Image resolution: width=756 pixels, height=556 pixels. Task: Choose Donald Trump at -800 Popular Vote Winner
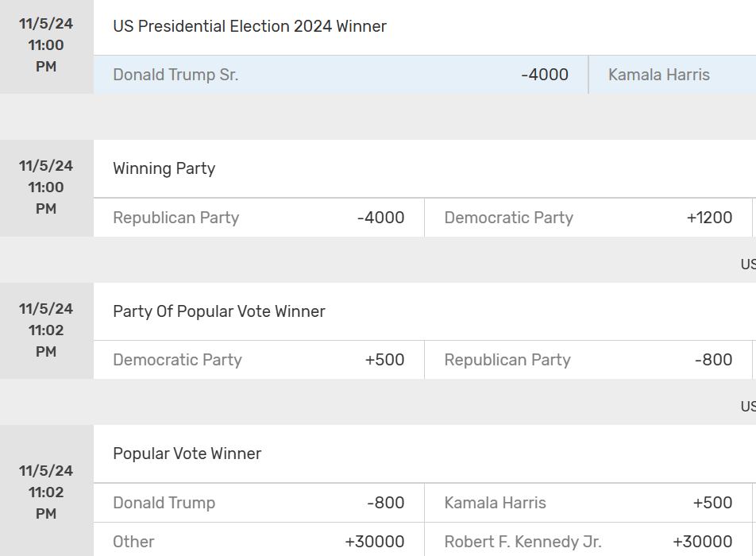[259, 503]
